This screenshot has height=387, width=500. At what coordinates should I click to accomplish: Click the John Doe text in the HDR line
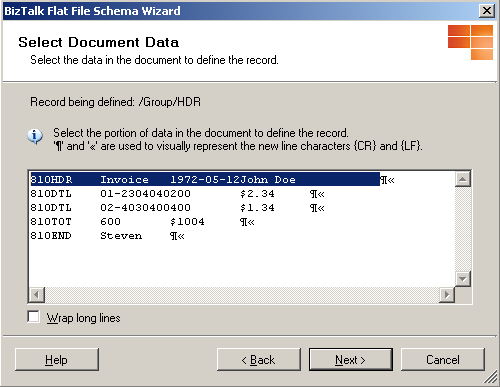coord(268,180)
